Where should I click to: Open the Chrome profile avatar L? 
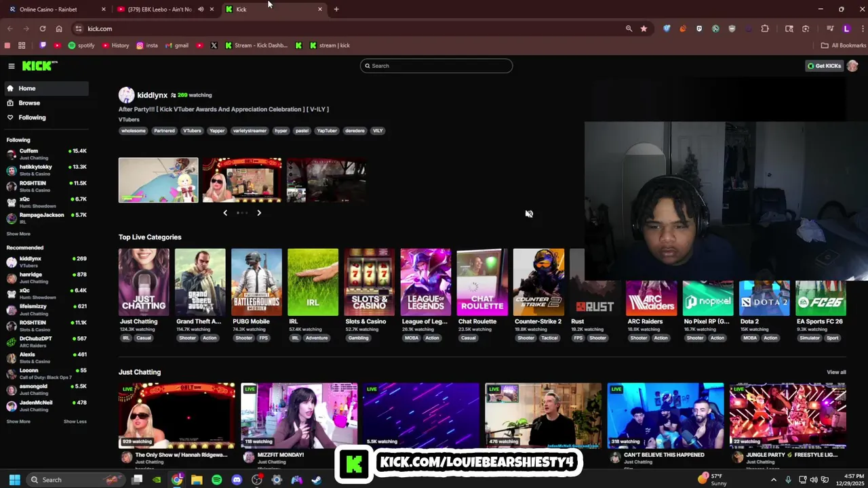tap(846, 28)
